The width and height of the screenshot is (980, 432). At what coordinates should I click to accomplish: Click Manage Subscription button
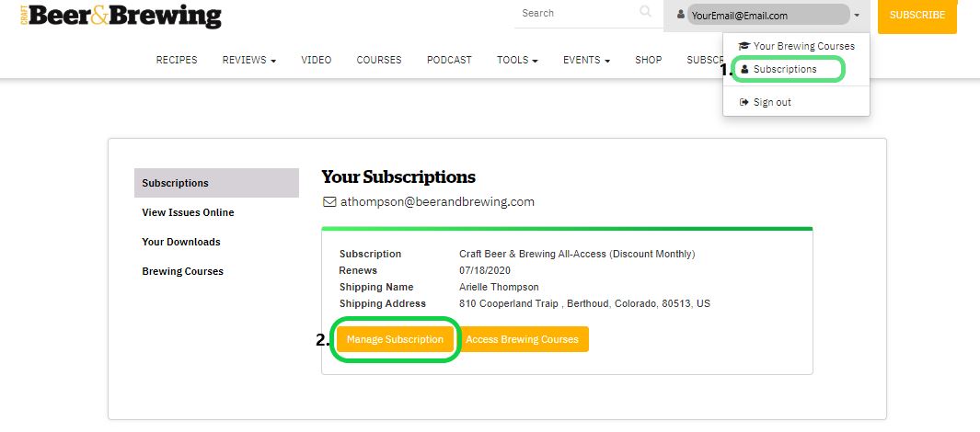pos(395,339)
